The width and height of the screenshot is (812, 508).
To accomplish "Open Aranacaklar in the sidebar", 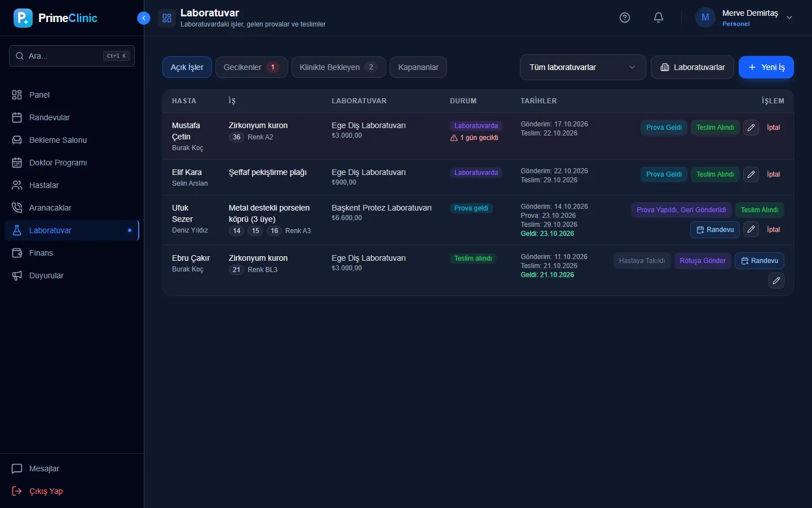I will [72, 208].
